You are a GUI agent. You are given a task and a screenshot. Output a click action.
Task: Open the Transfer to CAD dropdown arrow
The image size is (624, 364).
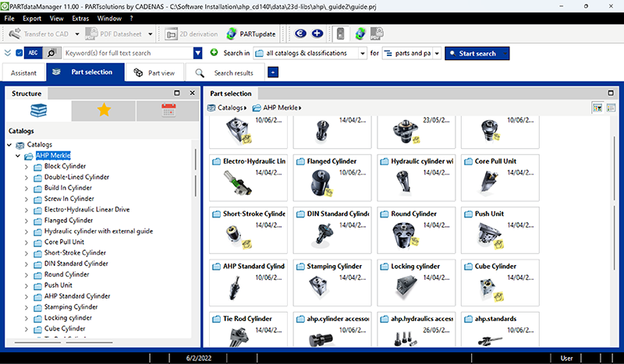coord(77,34)
